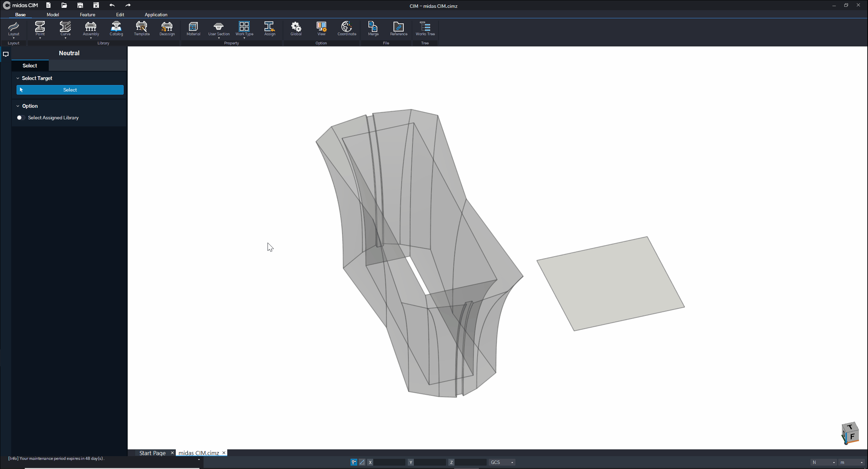Screen dimensions: 868x469
Task: Open the Layout tool in ribbon
Action: (14, 29)
